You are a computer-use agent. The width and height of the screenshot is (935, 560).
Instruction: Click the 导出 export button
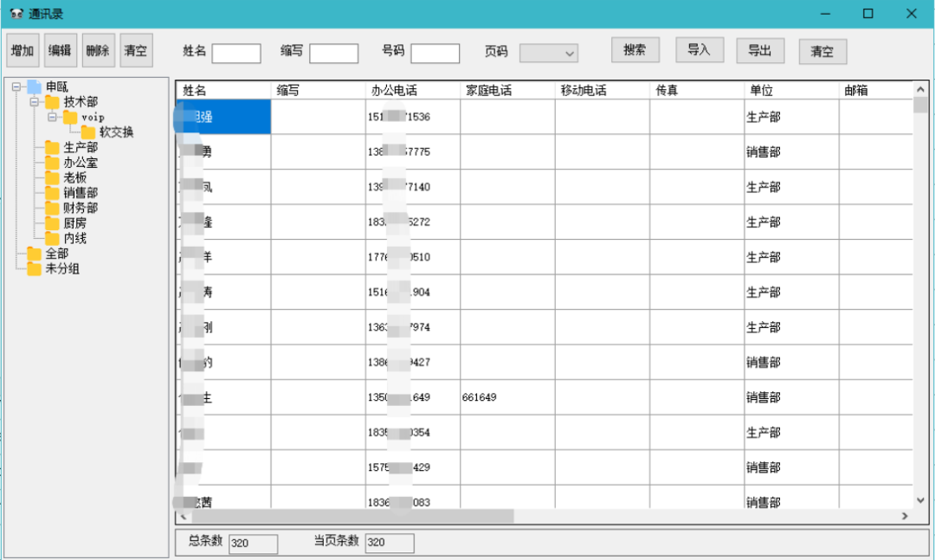point(759,51)
